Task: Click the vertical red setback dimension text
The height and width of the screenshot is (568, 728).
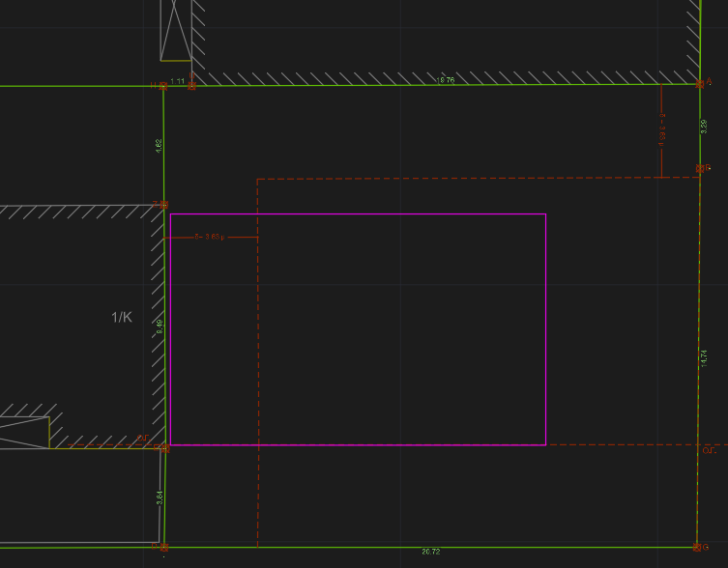Action: [x=662, y=129]
